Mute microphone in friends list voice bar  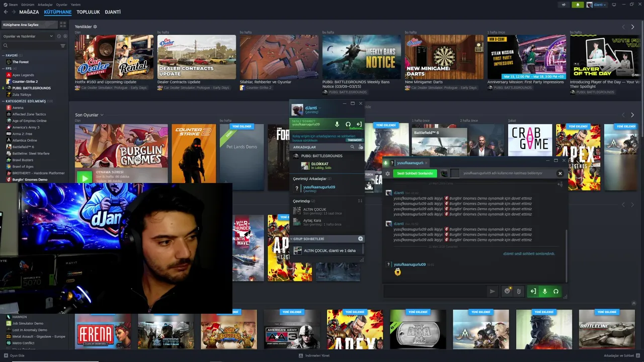click(337, 124)
